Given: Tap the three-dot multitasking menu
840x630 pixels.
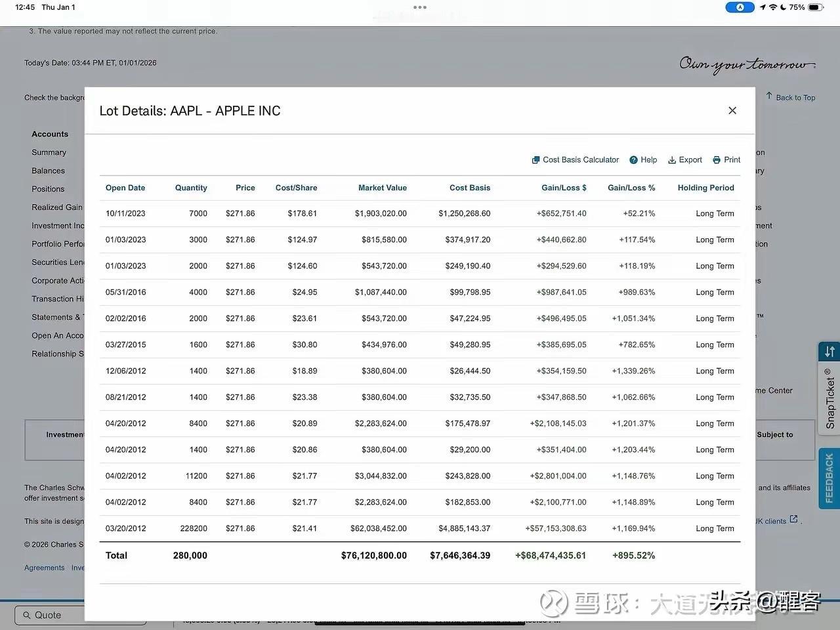Looking at the screenshot, I should tap(420, 7).
